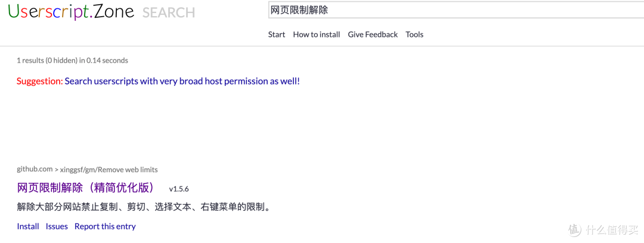This screenshot has height=243, width=644.
Task: Go to Give Feedback
Action: 373,35
